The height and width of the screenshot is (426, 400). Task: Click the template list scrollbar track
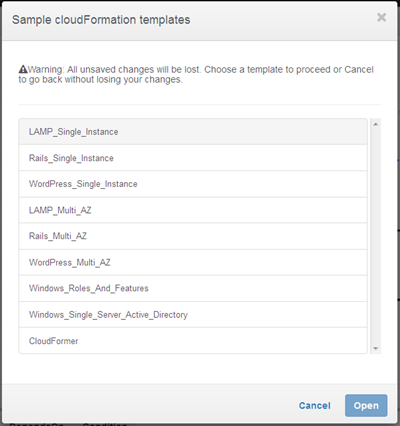click(376, 236)
